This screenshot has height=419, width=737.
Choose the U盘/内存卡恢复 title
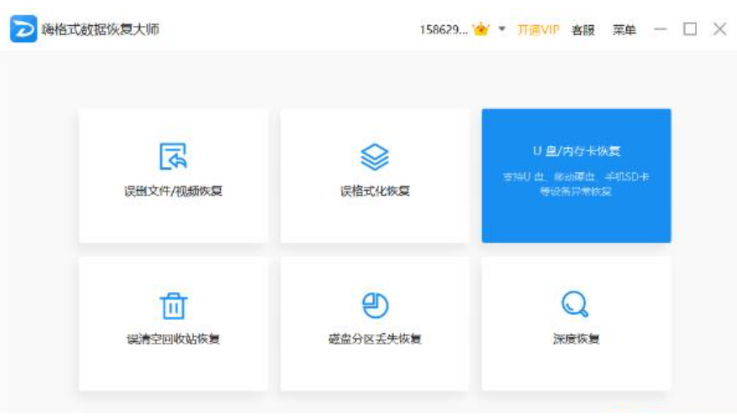(x=576, y=151)
